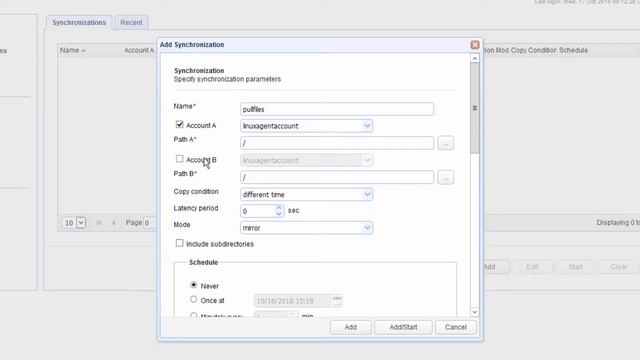Click the dialog scrollbar down arrow
640x360 pixels.
(474, 312)
